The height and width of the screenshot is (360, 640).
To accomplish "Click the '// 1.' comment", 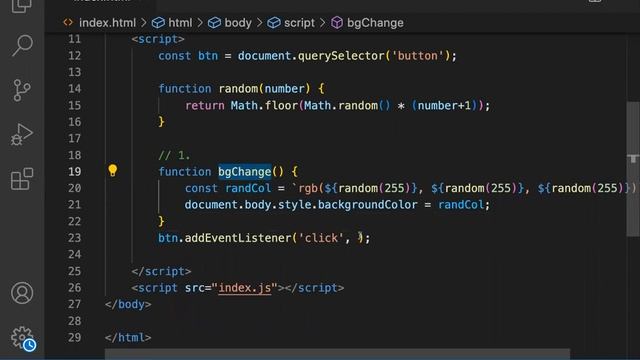I will click(174, 155).
